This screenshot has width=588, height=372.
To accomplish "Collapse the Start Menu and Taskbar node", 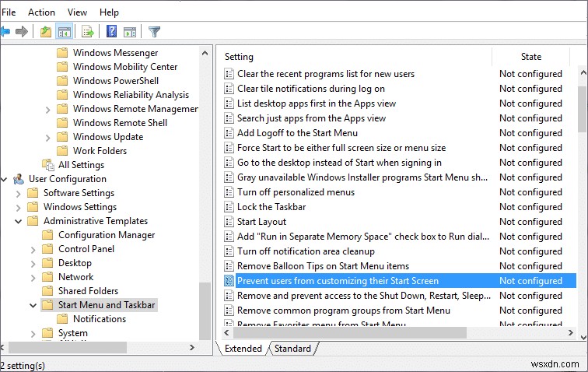I will pyautogui.click(x=33, y=305).
